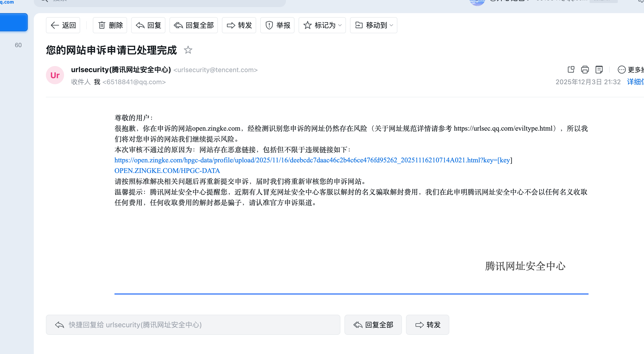Click the Ur sender avatar
Screen dimensions: 644x354
[x=55, y=75]
